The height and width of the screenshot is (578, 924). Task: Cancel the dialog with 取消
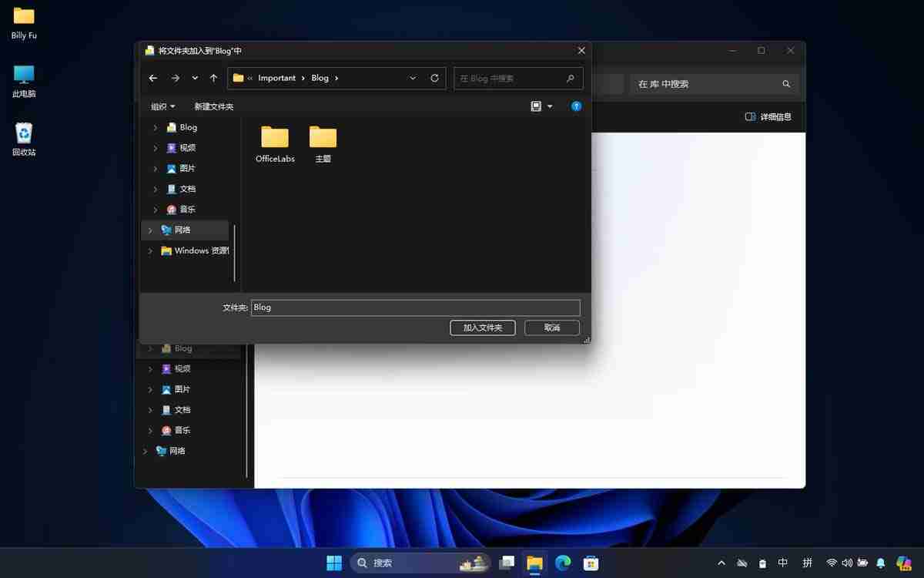pyautogui.click(x=551, y=328)
